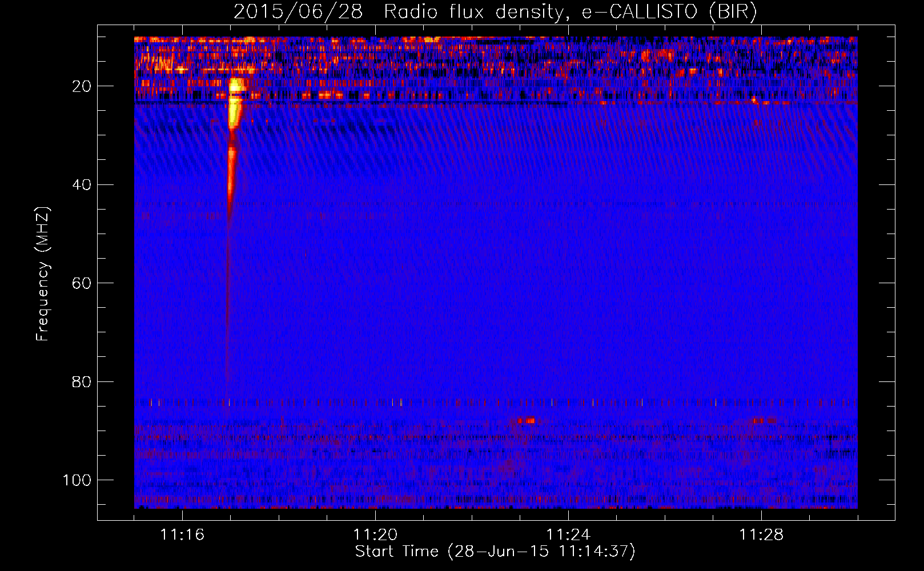The height and width of the screenshot is (571, 924).
Task: Click the 11:24 time tick label
Action: pyautogui.click(x=568, y=534)
